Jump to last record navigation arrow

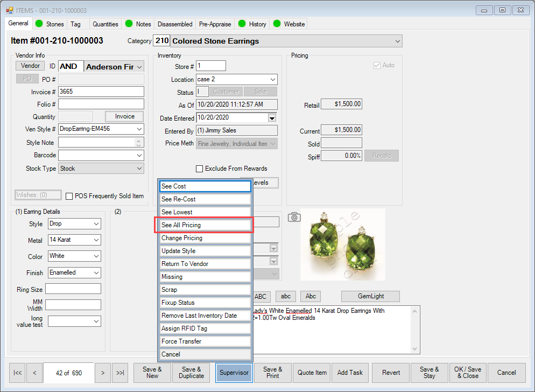point(120,373)
